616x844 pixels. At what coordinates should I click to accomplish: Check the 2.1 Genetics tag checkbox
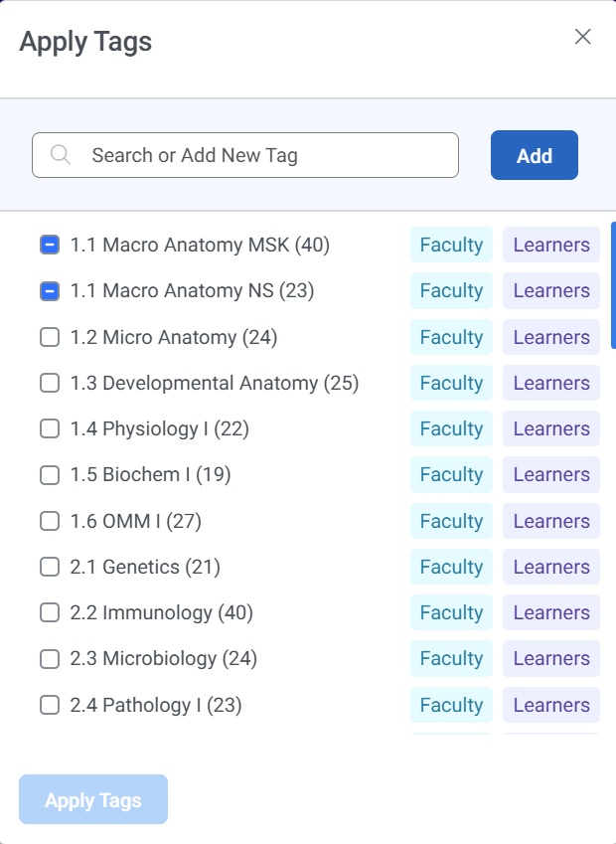(x=50, y=568)
